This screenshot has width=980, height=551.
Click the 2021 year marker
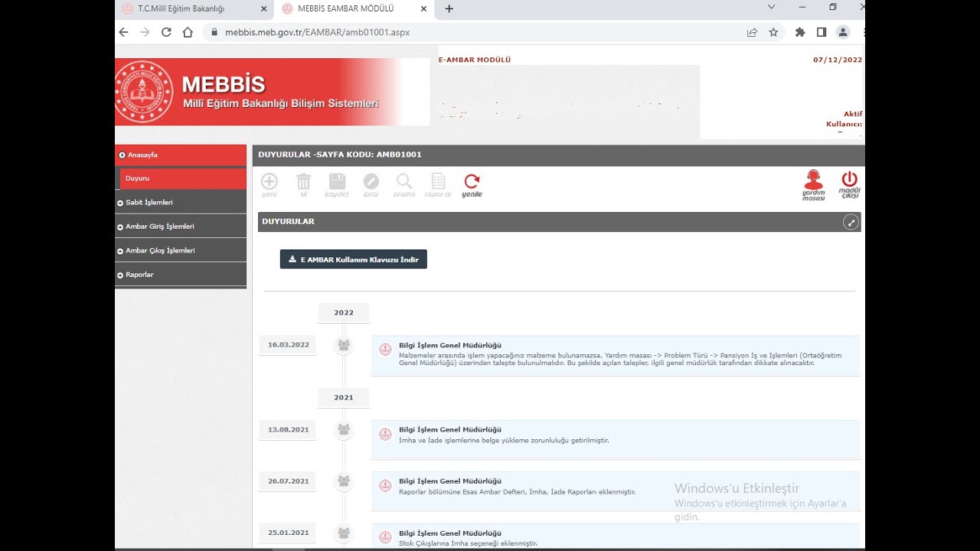click(x=344, y=397)
